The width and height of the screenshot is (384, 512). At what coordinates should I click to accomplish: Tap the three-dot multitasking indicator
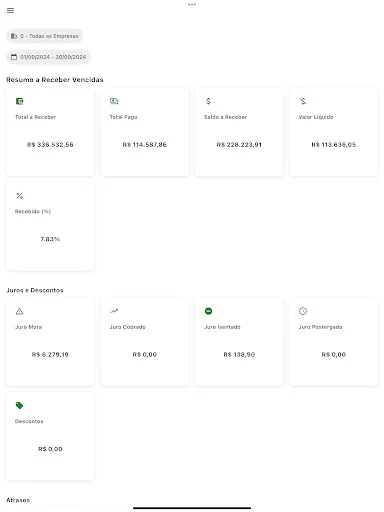[x=192, y=4]
